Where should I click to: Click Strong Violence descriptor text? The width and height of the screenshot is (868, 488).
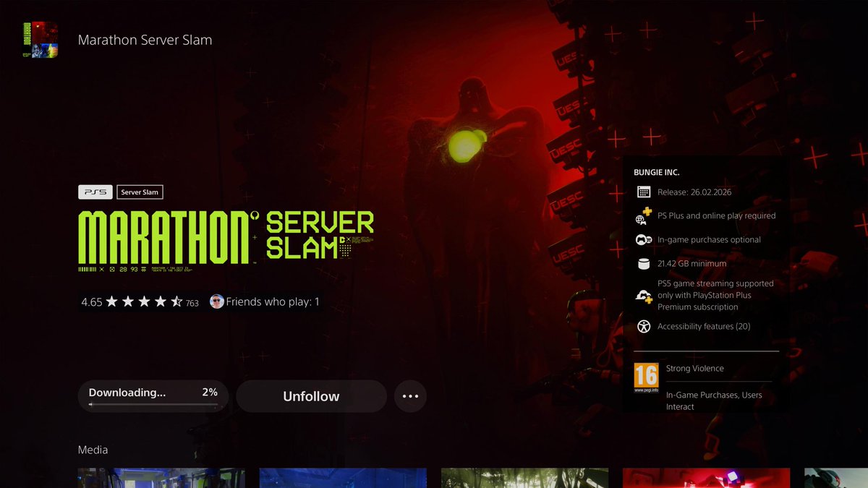(694, 369)
